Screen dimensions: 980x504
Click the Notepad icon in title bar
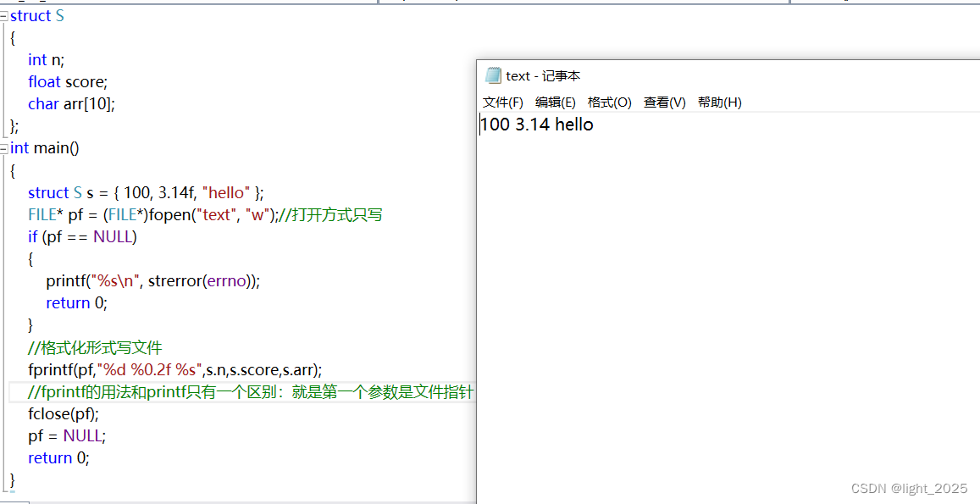click(493, 75)
